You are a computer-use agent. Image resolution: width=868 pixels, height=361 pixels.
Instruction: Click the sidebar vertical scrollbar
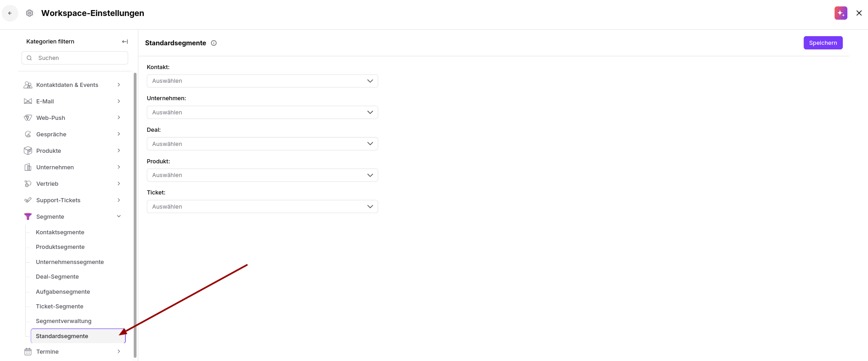pos(135,215)
